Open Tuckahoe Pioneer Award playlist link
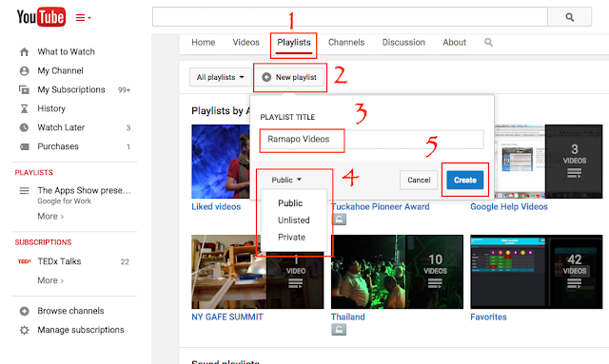The width and height of the screenshot is (609, 364). point(381,207)
